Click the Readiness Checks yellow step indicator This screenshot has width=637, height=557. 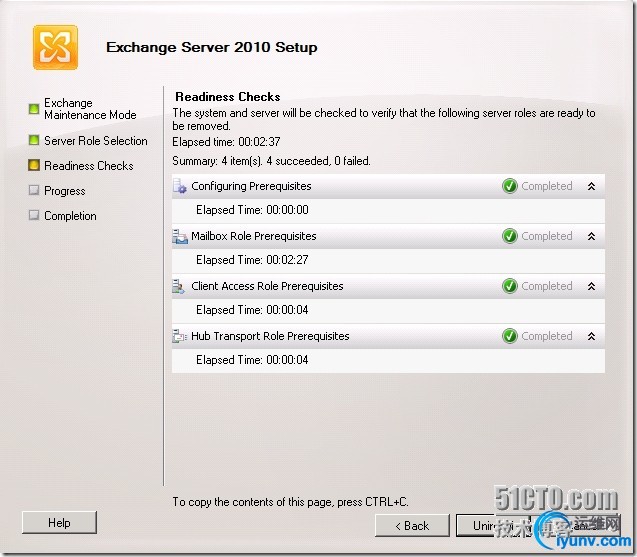[x=34, y=165]
